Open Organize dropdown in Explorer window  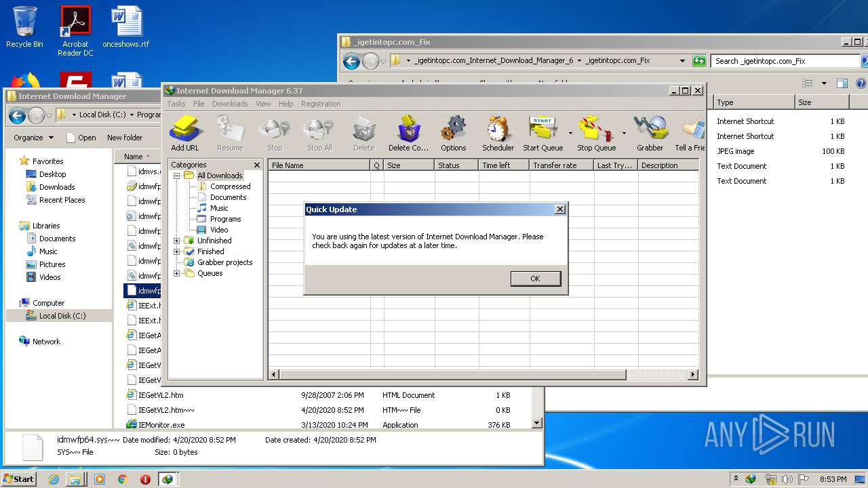pos(33,138)
